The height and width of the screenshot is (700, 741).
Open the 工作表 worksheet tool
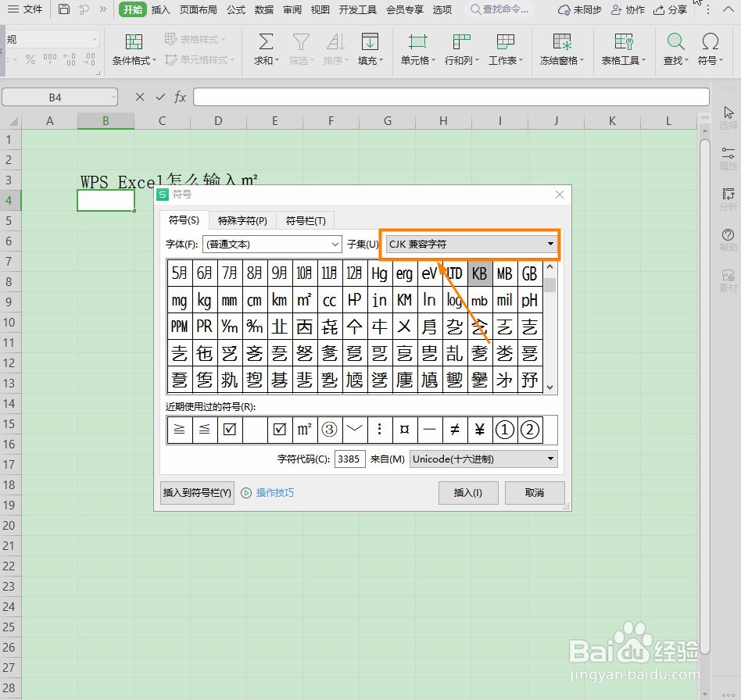click(x=506, y=49)
